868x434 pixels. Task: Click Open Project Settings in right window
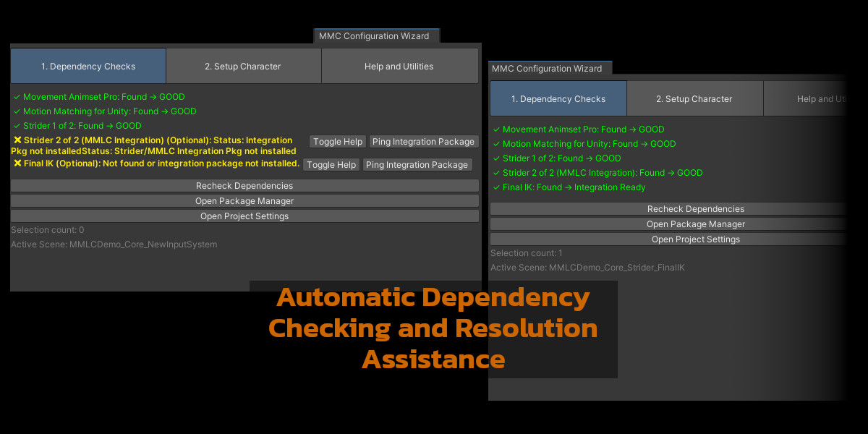(668, 239)
